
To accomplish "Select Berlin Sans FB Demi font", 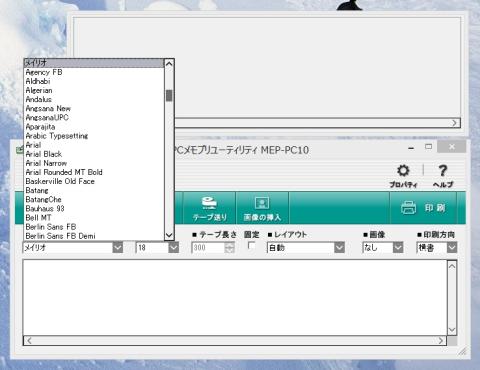I will (94, 236).
